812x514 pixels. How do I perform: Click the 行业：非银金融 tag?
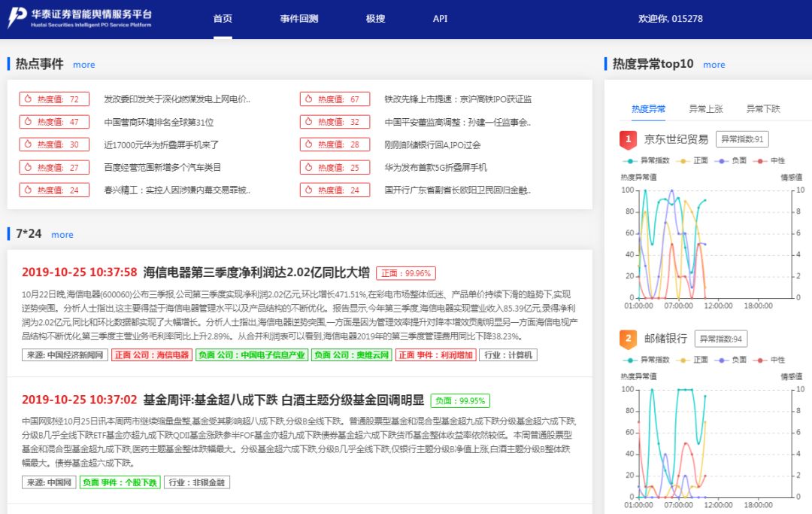[197, 482]
